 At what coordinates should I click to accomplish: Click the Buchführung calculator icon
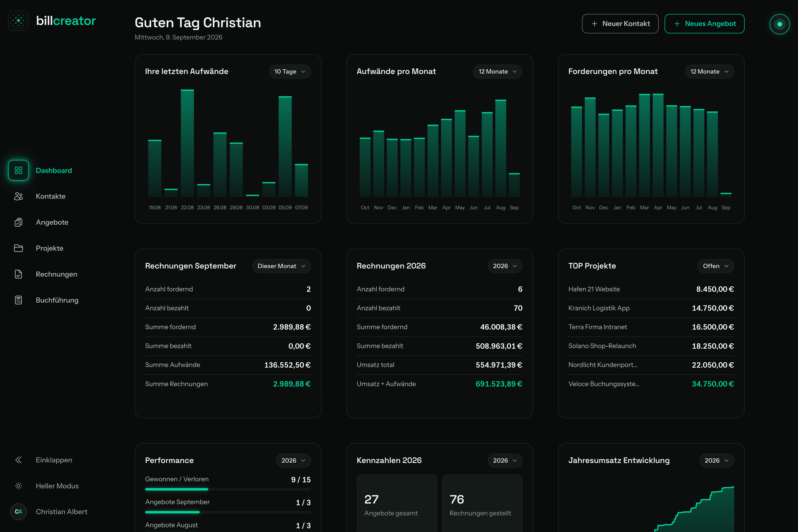[18, 300]
